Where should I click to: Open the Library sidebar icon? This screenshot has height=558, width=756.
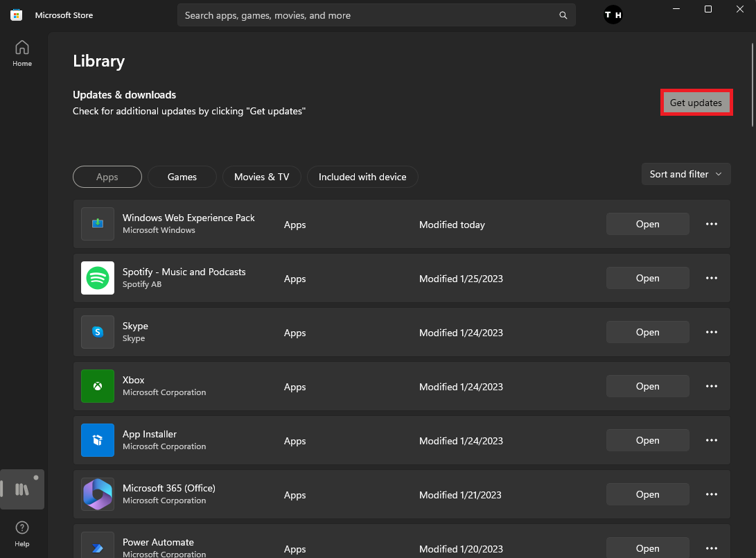pyautogui.click(x=22, y=489)
